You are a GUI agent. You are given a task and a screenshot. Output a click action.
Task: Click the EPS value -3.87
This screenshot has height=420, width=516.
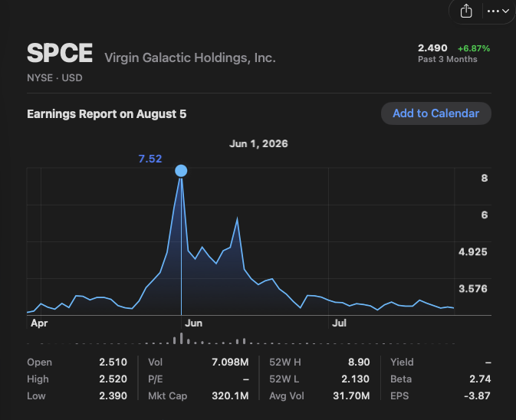[x=477, y=395]
